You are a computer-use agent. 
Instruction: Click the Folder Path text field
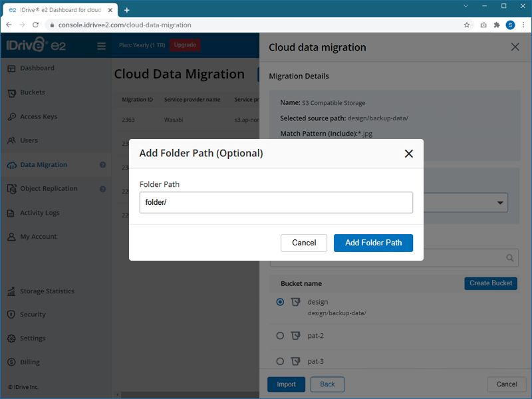pyautogui.click(x=276, y=202)
